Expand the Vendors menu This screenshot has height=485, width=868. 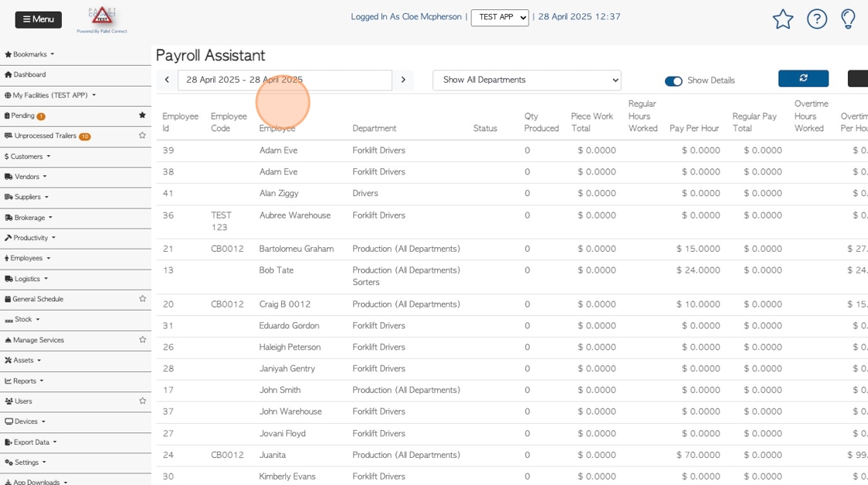point(26,177)
